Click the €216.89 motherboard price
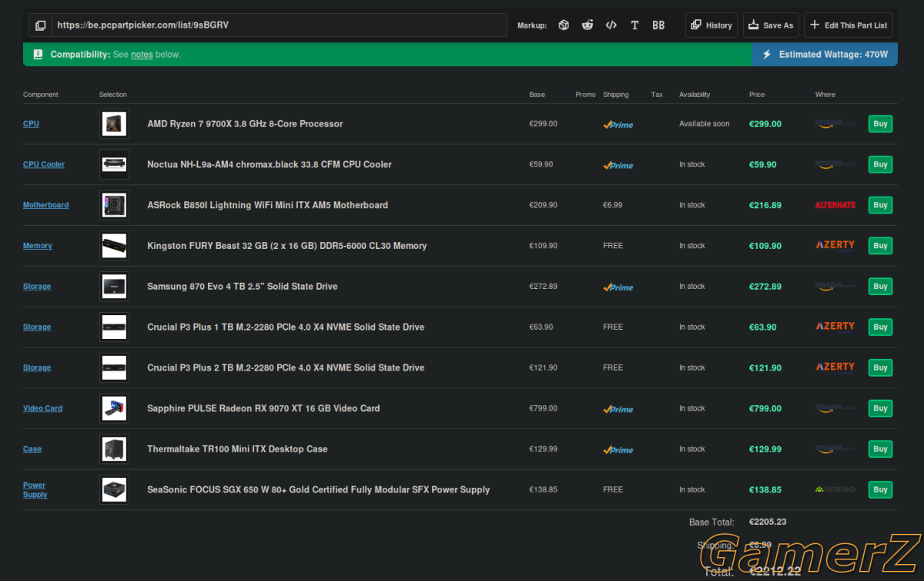Screen dimensions: 924x581 point(765,206)
